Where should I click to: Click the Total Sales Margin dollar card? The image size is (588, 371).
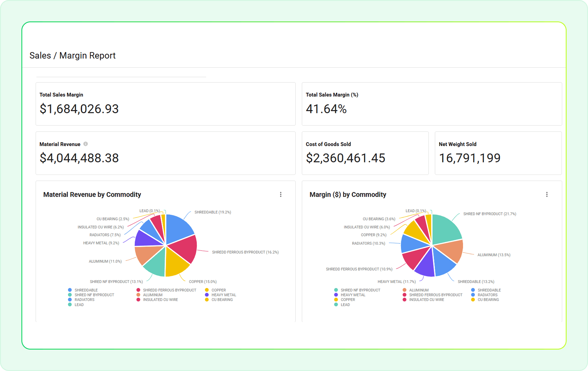coord(165,104)
